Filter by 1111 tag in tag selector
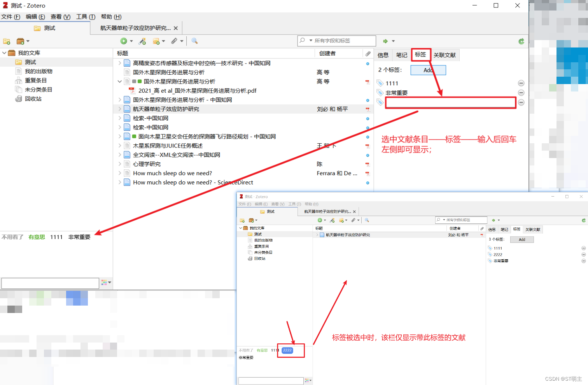The height and width of the screenshot is (385, 588). [x=56, y=237]
